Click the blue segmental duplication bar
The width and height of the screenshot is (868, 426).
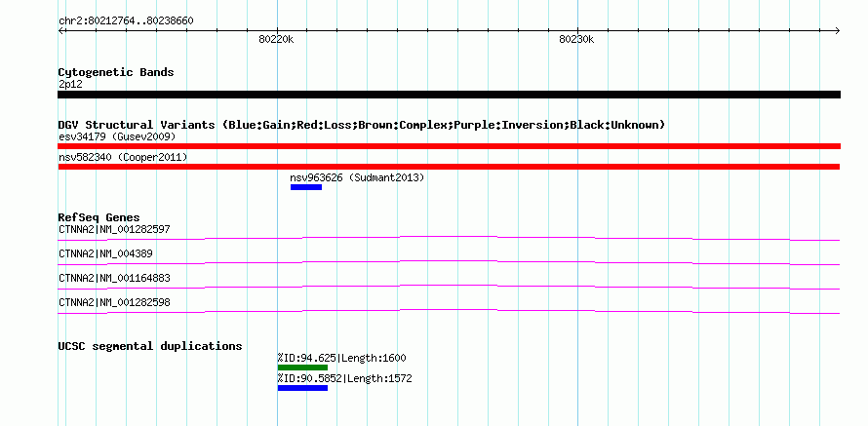point(302,388)
